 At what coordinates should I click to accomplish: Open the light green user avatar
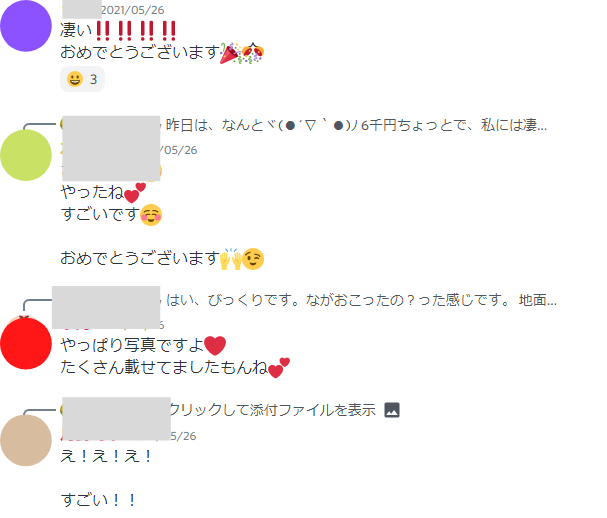click(26, 155)
